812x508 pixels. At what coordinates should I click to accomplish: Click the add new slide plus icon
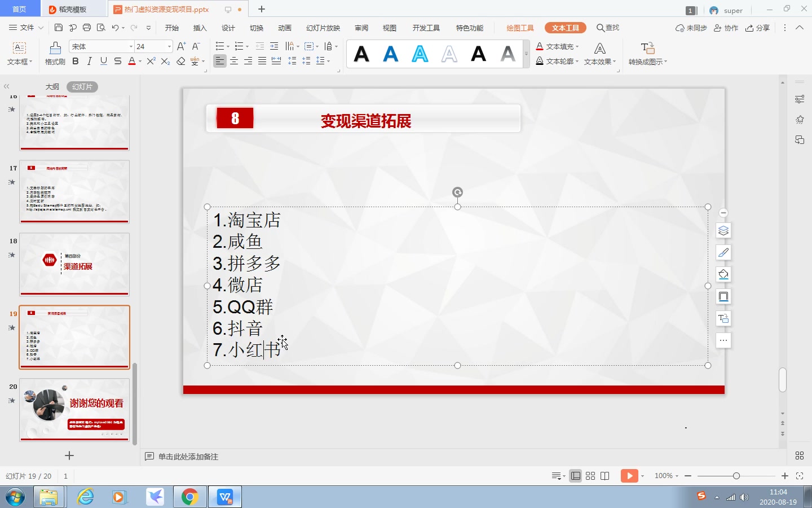coord(69,456)
